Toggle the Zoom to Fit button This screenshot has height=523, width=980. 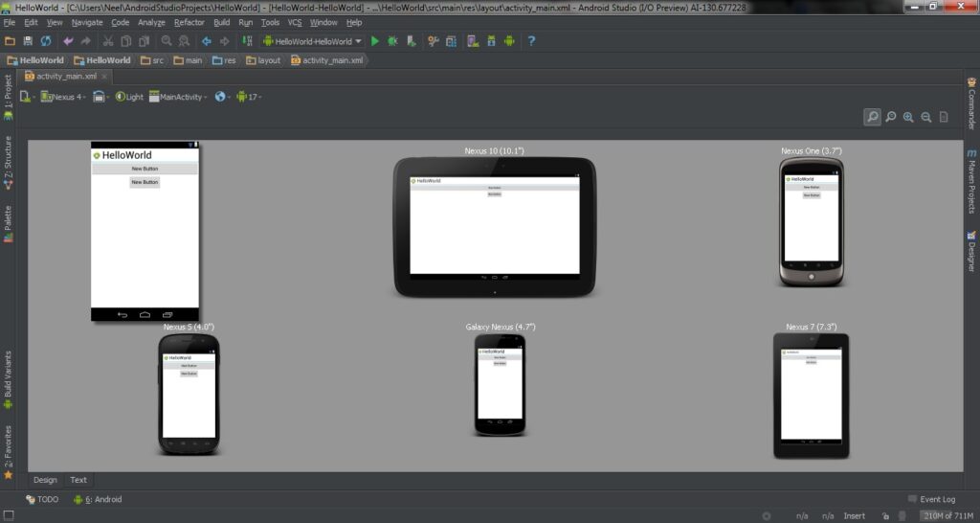coord(872,117)
